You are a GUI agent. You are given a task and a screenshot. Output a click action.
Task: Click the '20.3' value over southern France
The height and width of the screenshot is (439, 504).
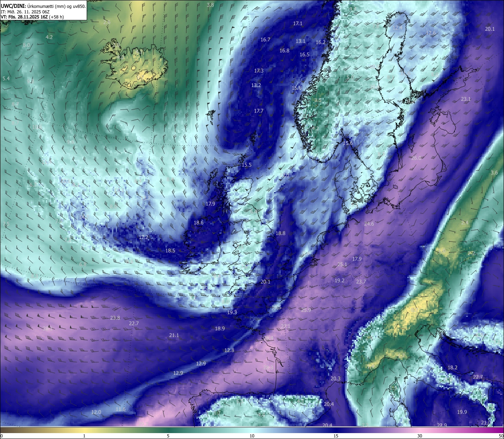[335, 378]
